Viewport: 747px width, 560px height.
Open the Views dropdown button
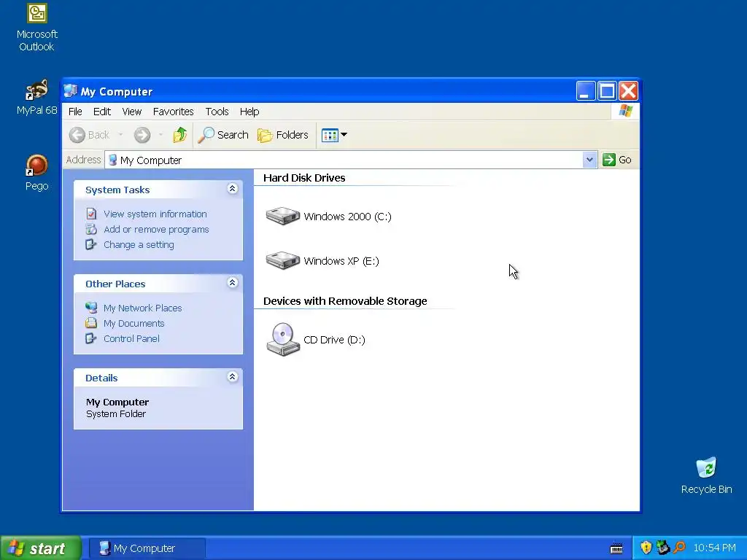coord(334,135)
